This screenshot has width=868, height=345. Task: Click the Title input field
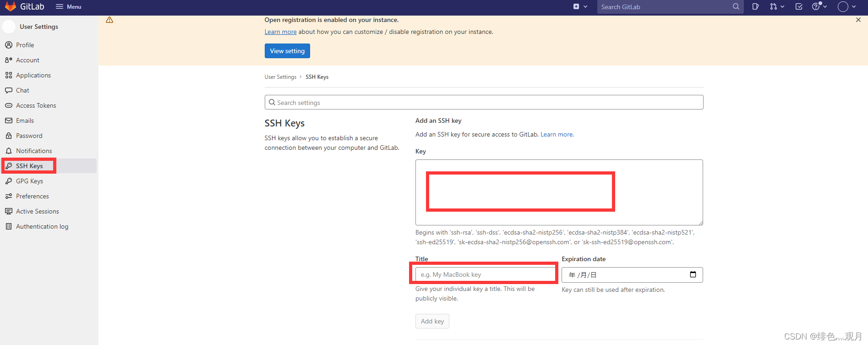486,274
